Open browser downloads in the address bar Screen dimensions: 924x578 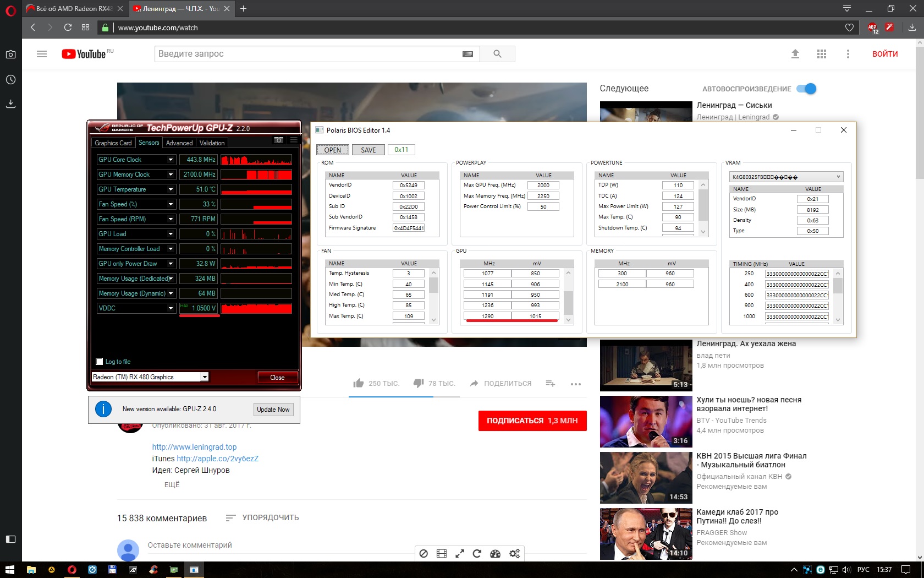click(912, 28)
